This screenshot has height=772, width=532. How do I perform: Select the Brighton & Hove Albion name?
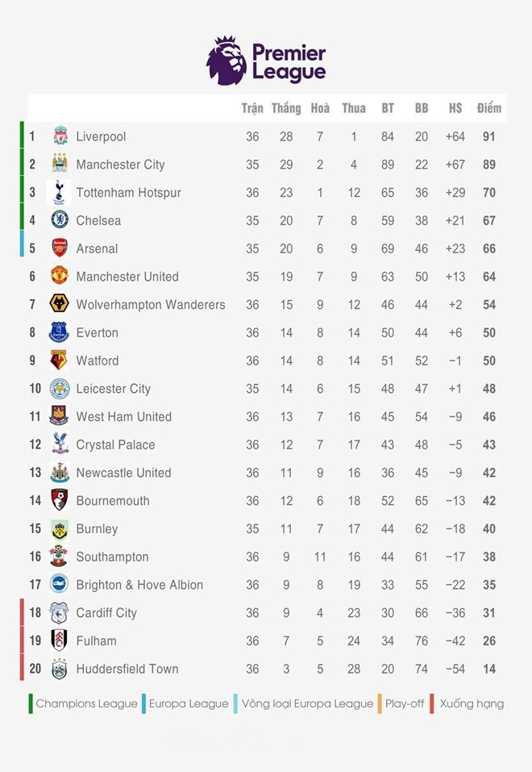point(139,585)
